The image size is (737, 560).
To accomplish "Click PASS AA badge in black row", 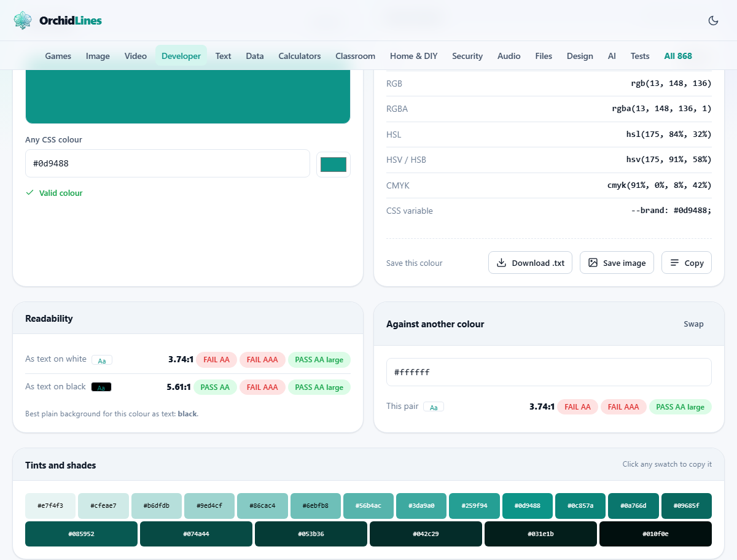I will coord(215,387).
